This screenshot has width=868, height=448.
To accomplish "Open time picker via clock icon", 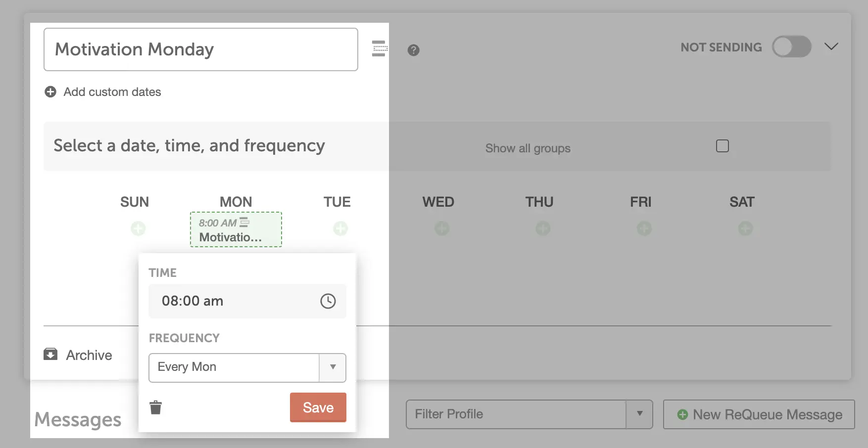I will pos(328,301).
